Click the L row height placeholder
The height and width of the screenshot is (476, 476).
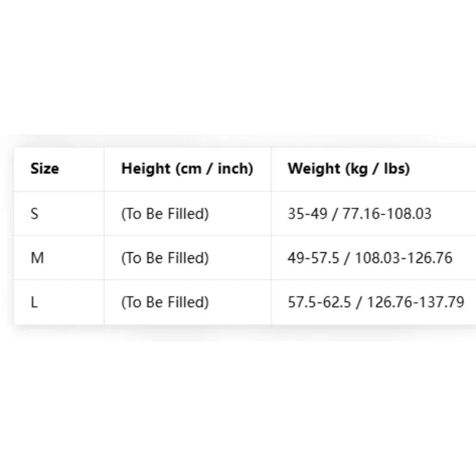tap(165, 302)
